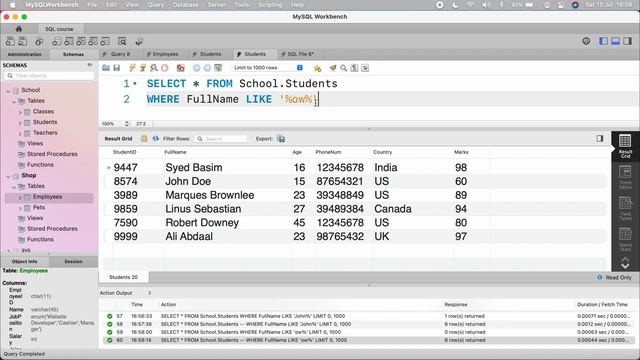640x360 pixels.
Task: Collapse the Shop schema
Action: [x=9, y=176]
